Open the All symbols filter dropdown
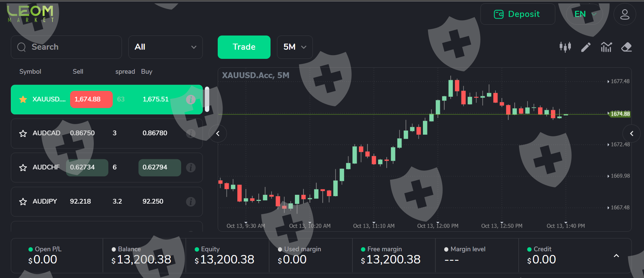 point(165,47)
